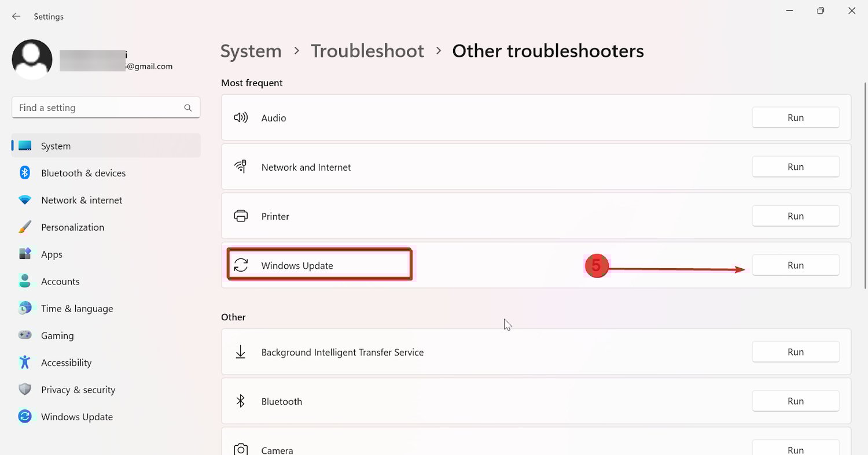Focus the Find a setting search box
868x455 pixels.
(106, 108)
